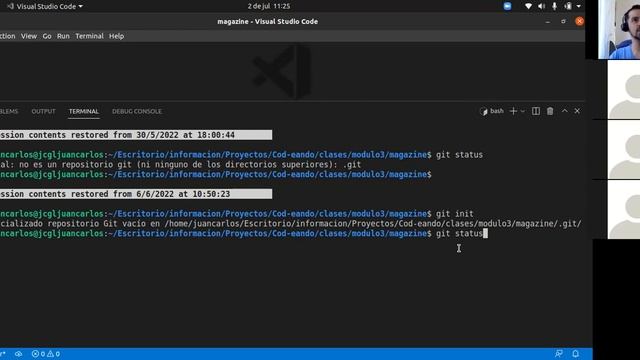Viewport: 640px width, 360px height.
Task: Kill terminal with trash icon
Action: (550, 111)
